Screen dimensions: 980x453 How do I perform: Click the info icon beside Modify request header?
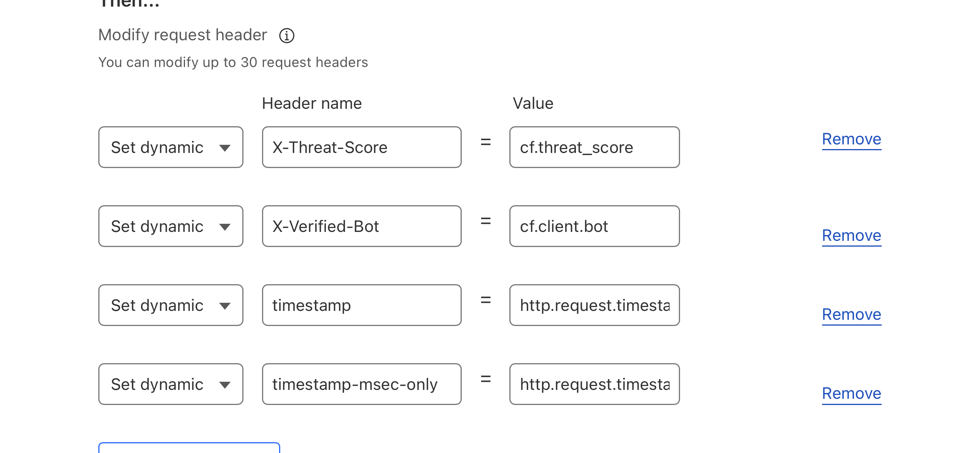pos(287,36)
